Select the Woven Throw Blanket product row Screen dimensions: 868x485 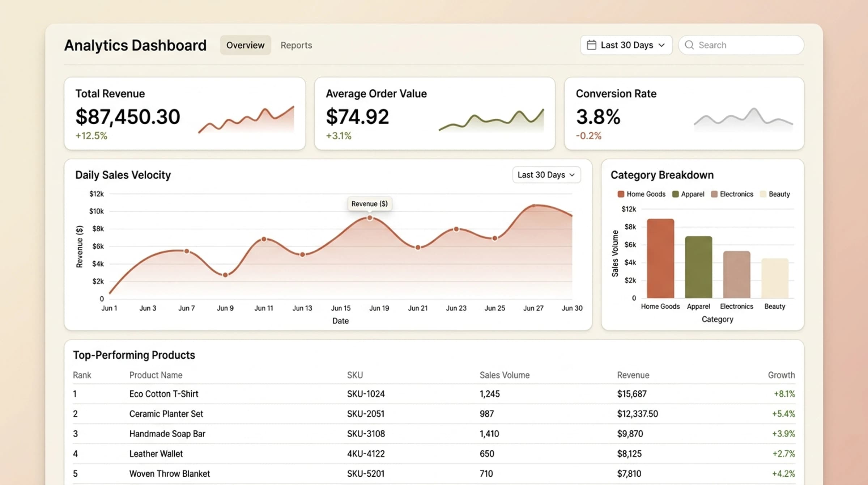434,473
